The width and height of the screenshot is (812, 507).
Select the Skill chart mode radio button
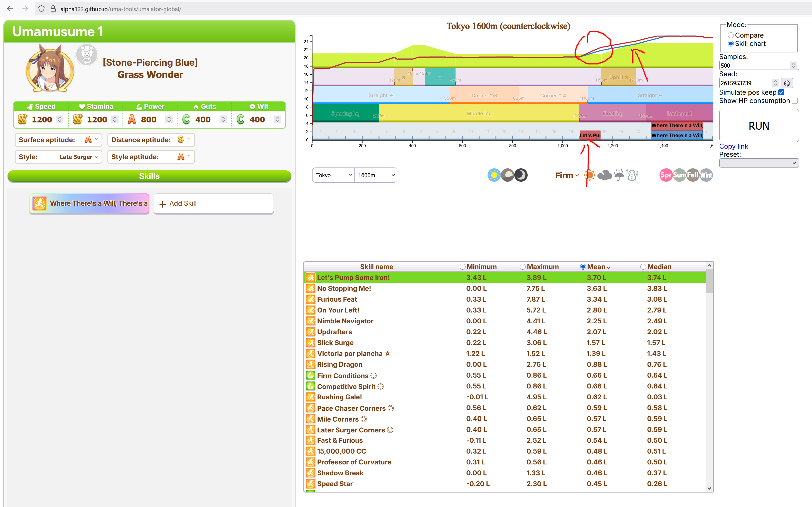pyautogui.click(x=730, y=44)
